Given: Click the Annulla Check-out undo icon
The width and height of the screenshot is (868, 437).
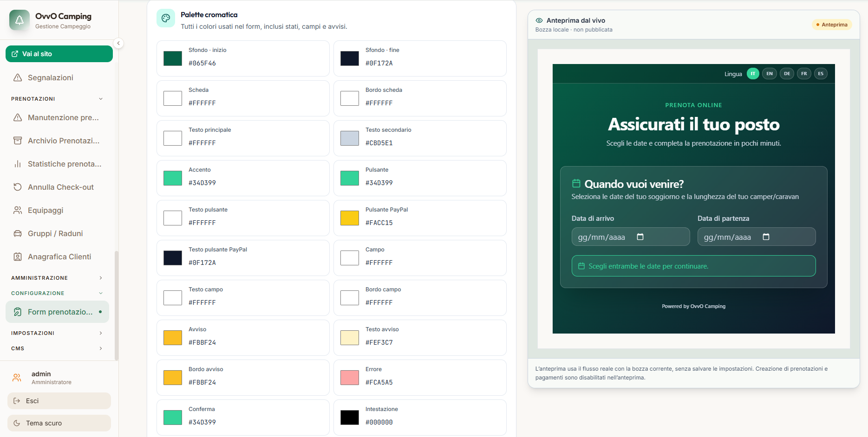Looking at the screenshot, I should (x=18, y=187).
